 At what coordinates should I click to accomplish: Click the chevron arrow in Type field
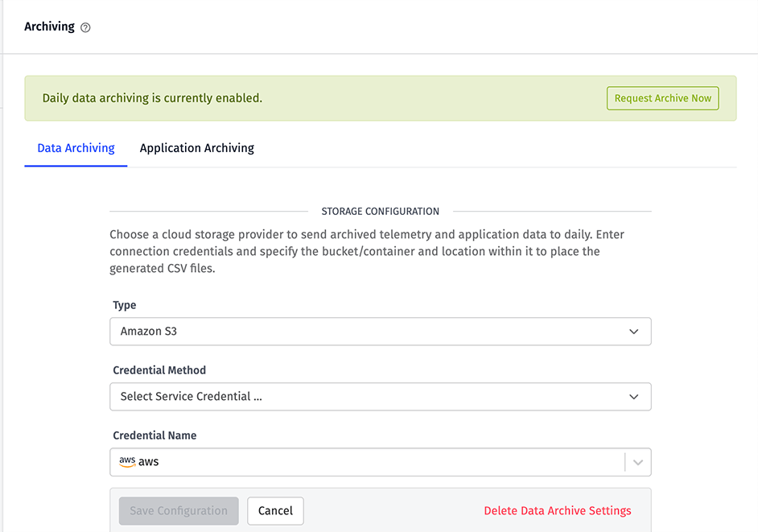pos(634,332)
